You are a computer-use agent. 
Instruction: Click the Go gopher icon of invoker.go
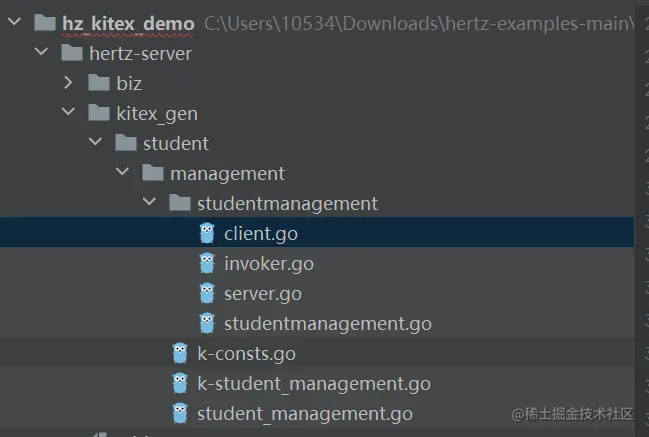click(207, 263)
